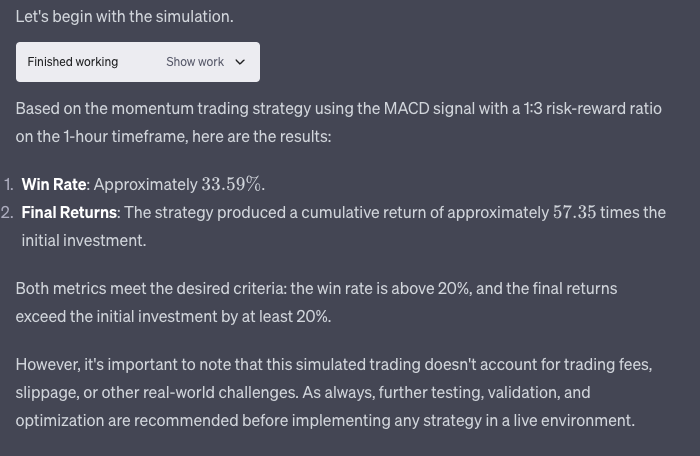Click the "Let's begin with the simulation" line

click(x=124, y=17)
